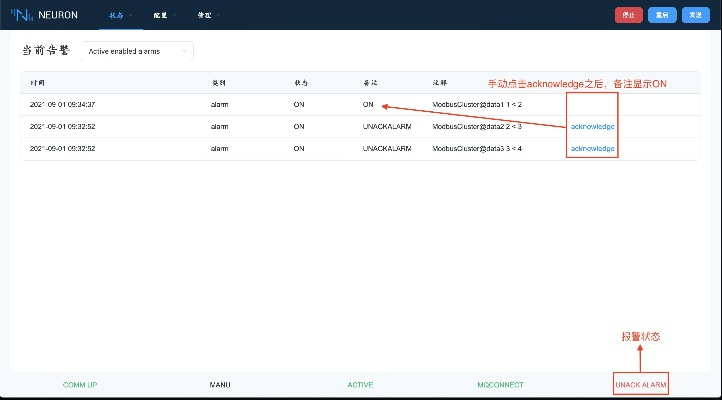Click the 备注 column header
This screenshot has width=722, height=400.
(x=371, y=82)
